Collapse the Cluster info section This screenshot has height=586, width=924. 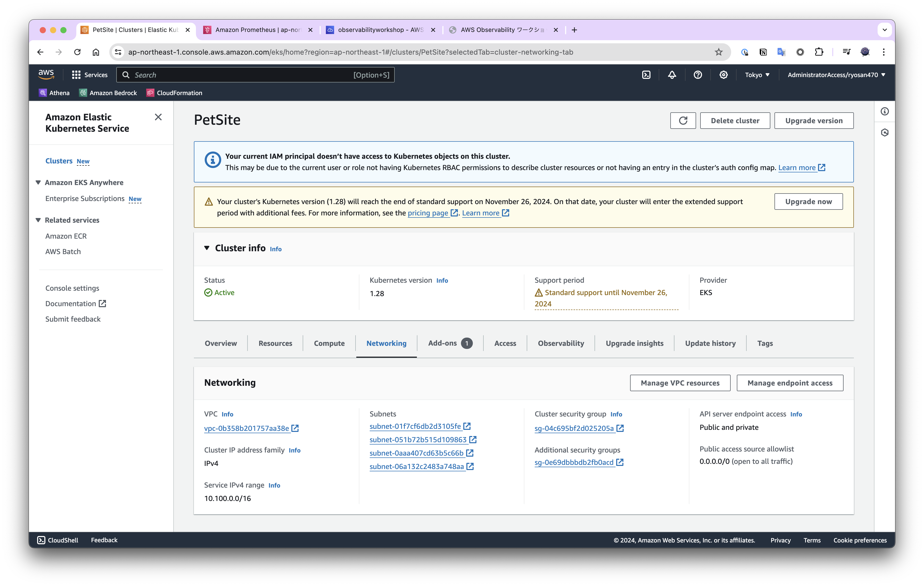point(207,248)
